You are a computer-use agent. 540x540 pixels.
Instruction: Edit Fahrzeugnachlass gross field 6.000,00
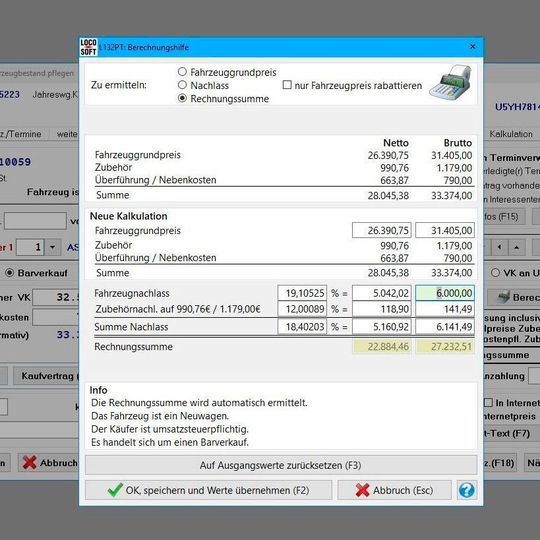point(445,293)
